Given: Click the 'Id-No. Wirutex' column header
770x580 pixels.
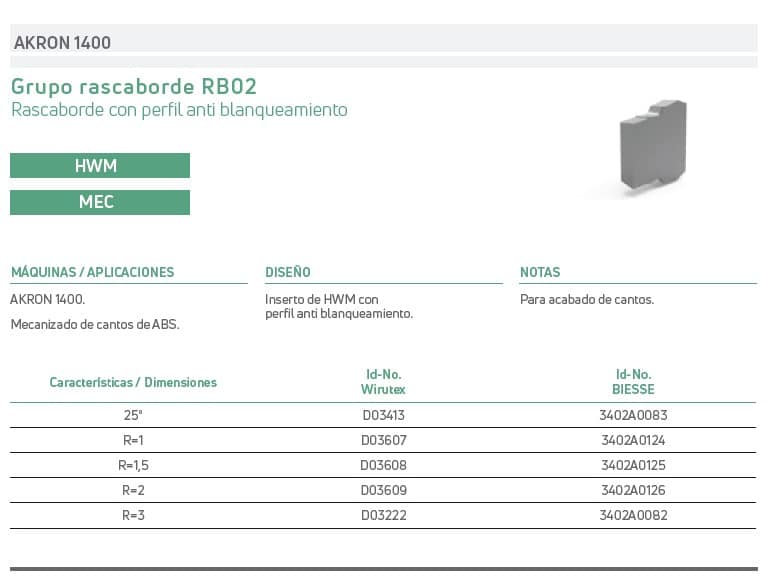Looking at the screenshot, I should pyautogui.click(x=383, y=382).
